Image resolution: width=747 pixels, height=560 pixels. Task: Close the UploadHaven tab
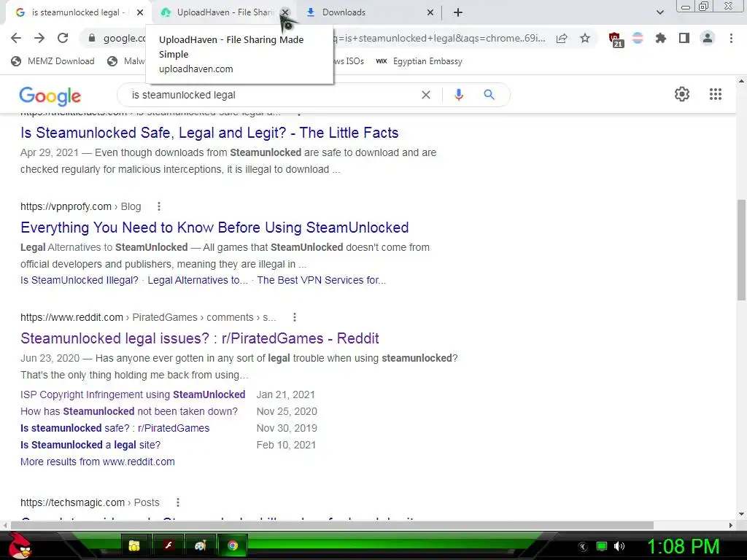285,12
